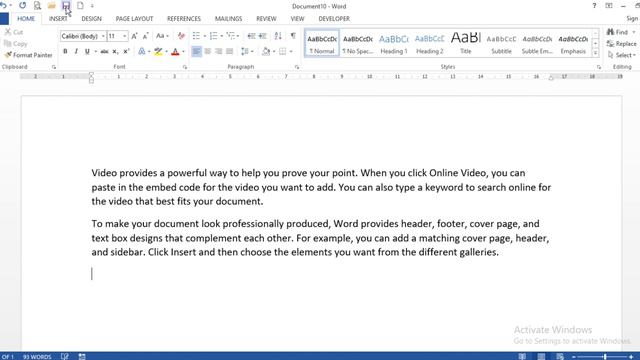Apply the No Spacing style

click(358, 43)
